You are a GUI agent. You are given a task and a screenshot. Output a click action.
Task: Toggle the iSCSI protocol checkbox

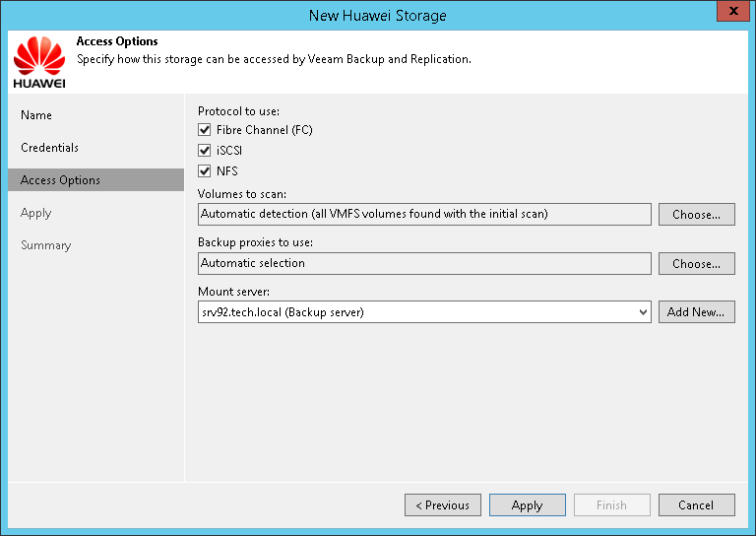(x=205, y=151)
